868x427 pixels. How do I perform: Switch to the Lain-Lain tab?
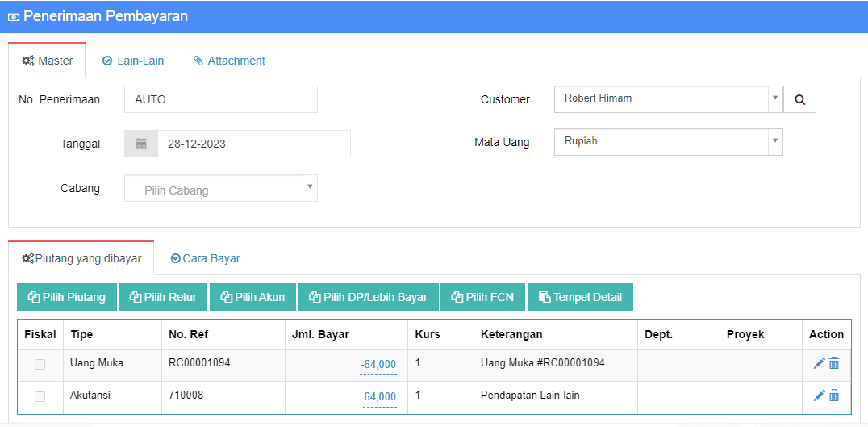click(x=133, y=61)
